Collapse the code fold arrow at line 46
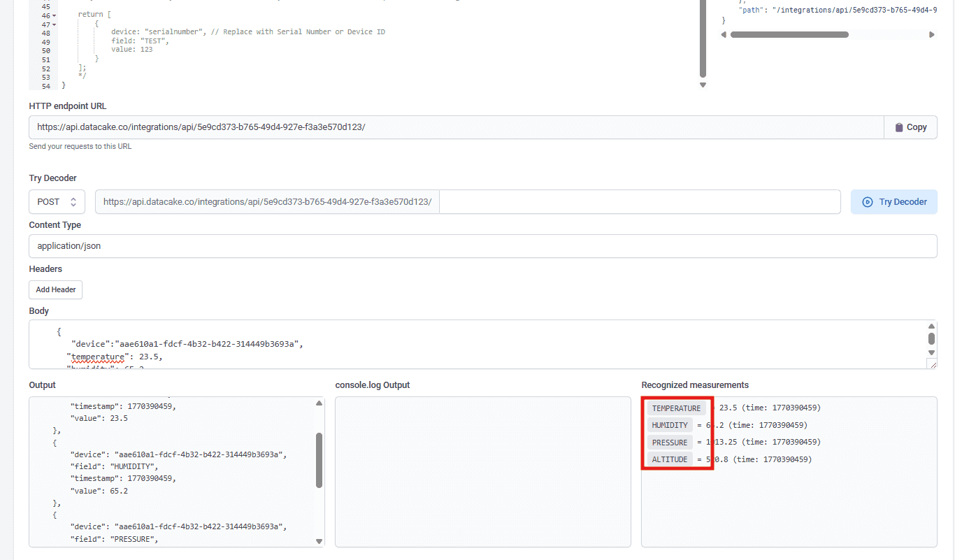 pos(55,15)
